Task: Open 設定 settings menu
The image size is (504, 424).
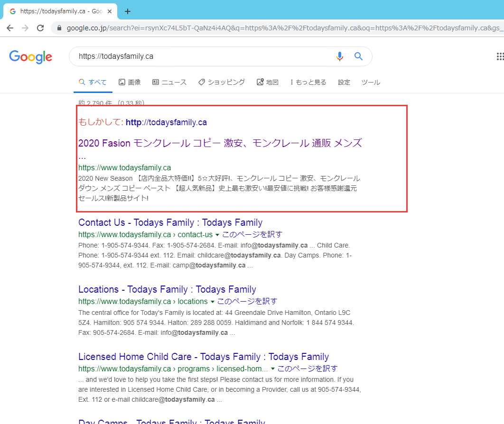Action: [x=344, y=82]
